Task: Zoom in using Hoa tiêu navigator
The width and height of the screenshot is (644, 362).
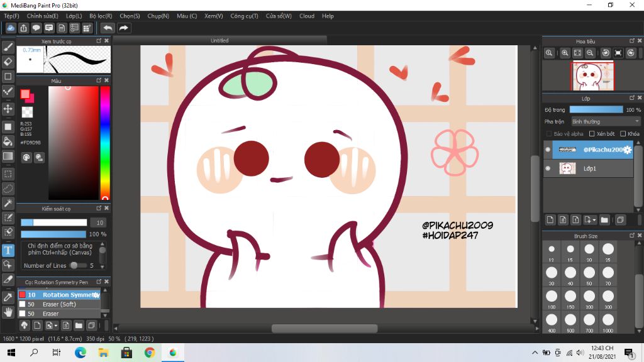Action: 565,53
